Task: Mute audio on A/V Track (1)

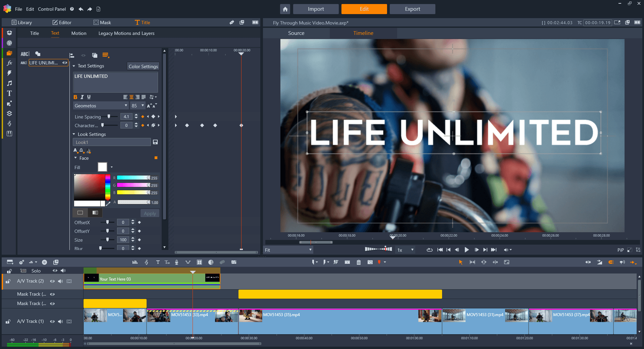Action: click(x=60, y=321)
